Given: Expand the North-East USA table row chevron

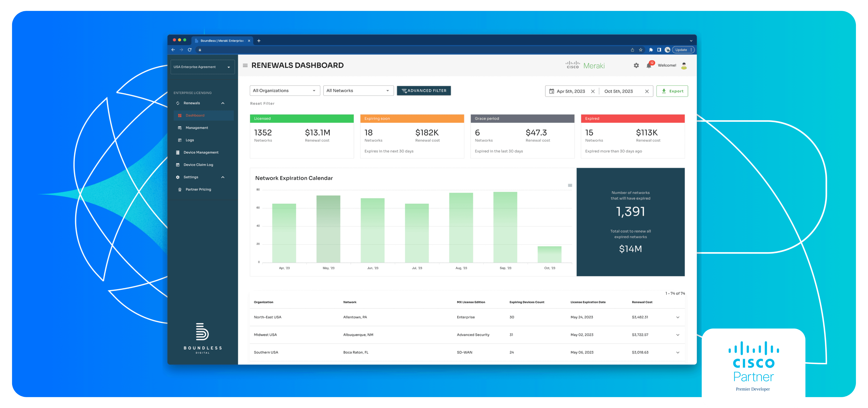Looking at the screenshot, I should click(x=678, y=317).
